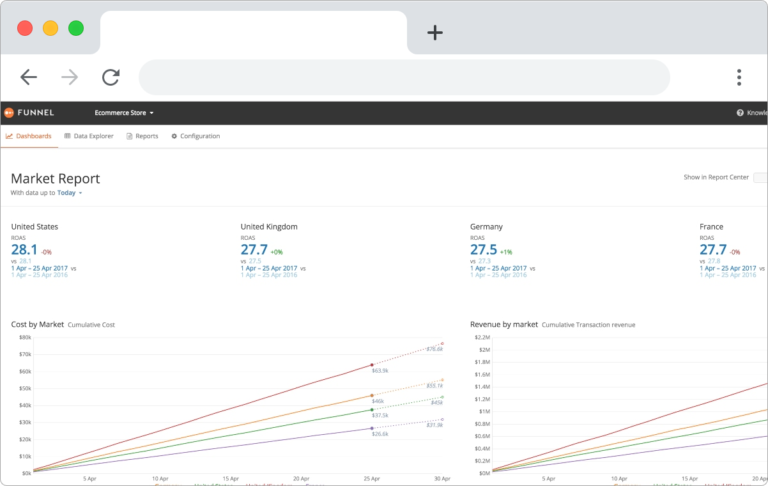The image size is (768, 486).
Task: Click Germany 1 Apr – 25 Apr 2017 link
Action: point(499,268)
